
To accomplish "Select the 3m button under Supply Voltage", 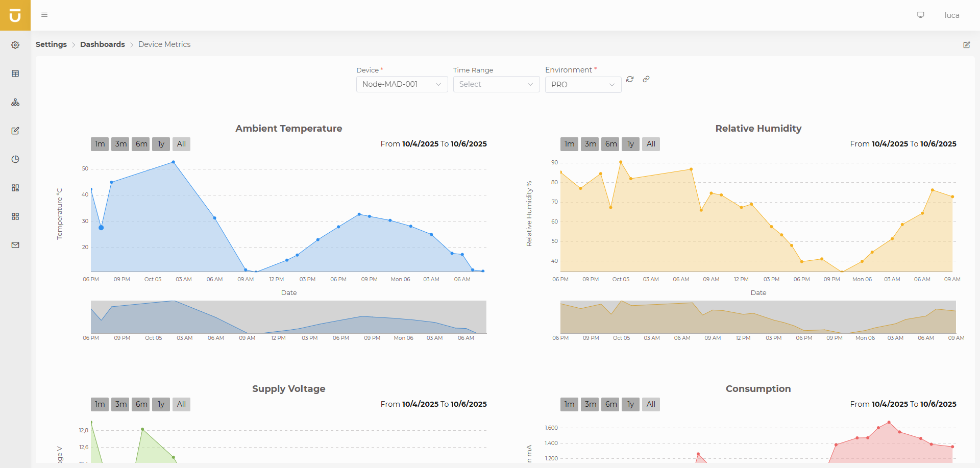I will point(120,404).
